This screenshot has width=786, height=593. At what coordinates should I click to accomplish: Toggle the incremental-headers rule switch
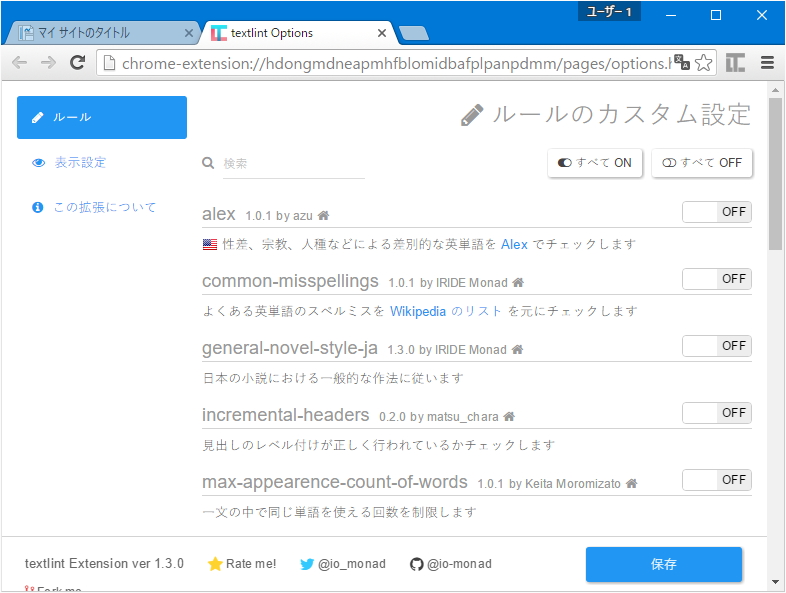(716, 413)
